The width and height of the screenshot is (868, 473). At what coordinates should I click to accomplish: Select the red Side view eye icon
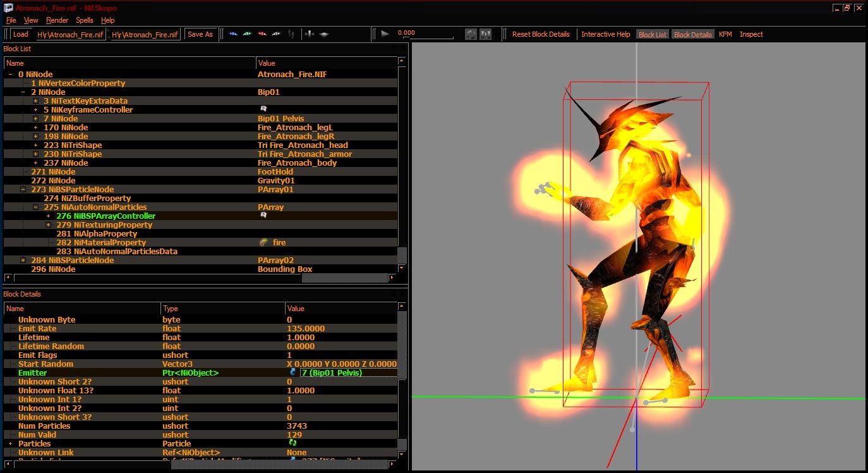(262, 34)
